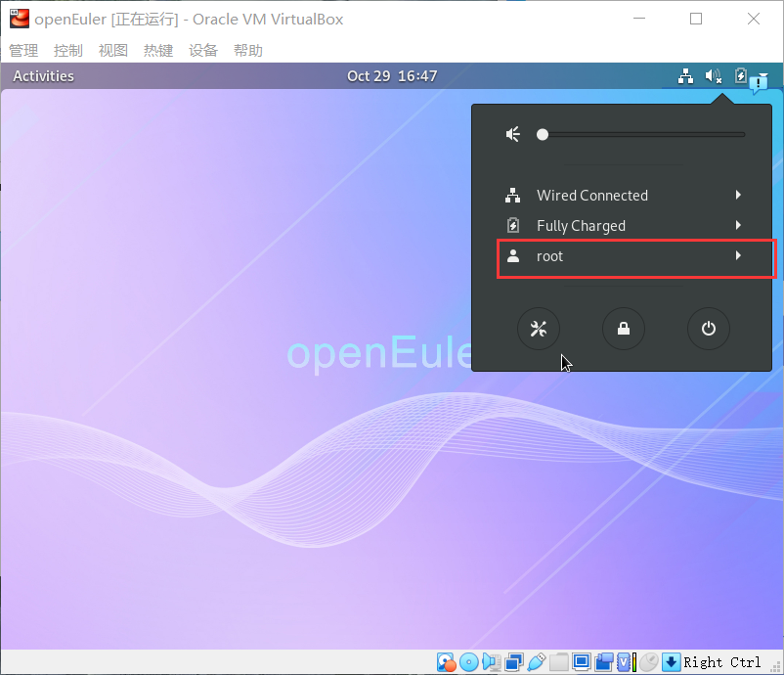The width and height of the screenshot is (784, 675).
Task: Click the lock screen round button
Action: [624, 329]
